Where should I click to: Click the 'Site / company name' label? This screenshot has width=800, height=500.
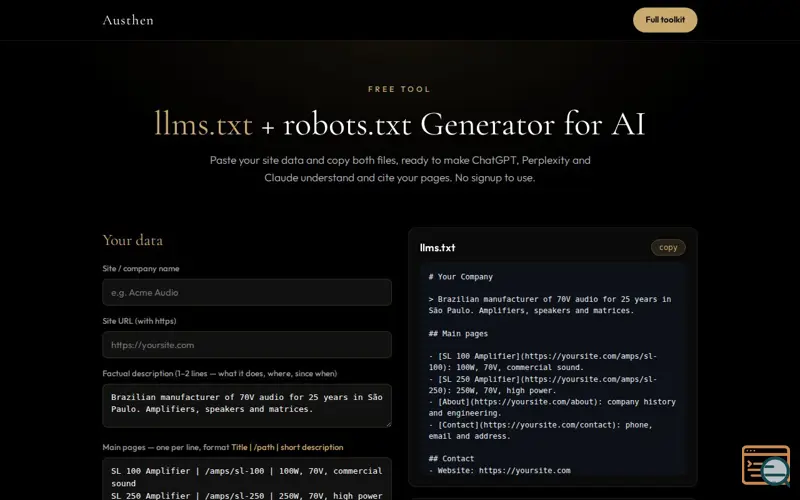click(141, 268)
